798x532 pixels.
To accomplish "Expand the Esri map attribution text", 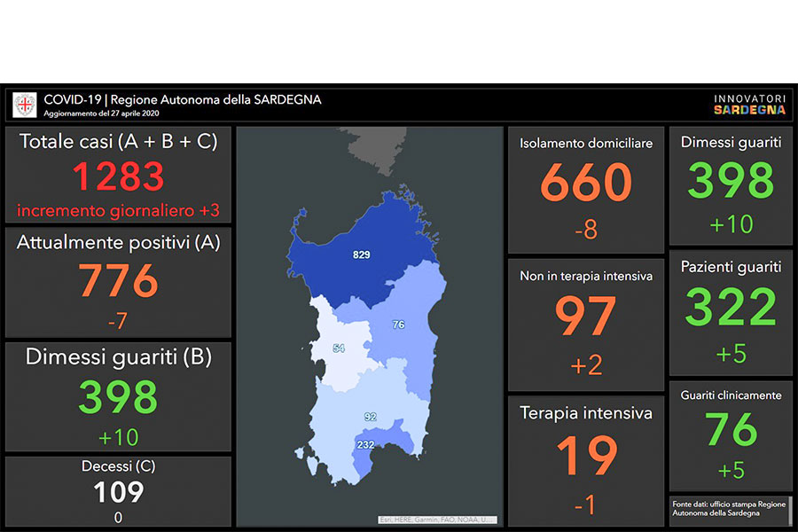I will (435, 520).
